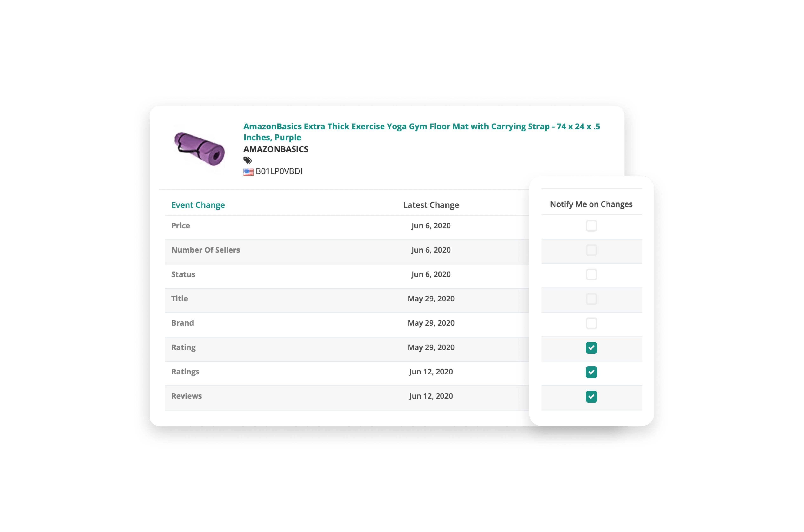Enable Number Of Sellers notification checkbox
The height and width of the screenshot is (532, 804).
coord(591,250)
